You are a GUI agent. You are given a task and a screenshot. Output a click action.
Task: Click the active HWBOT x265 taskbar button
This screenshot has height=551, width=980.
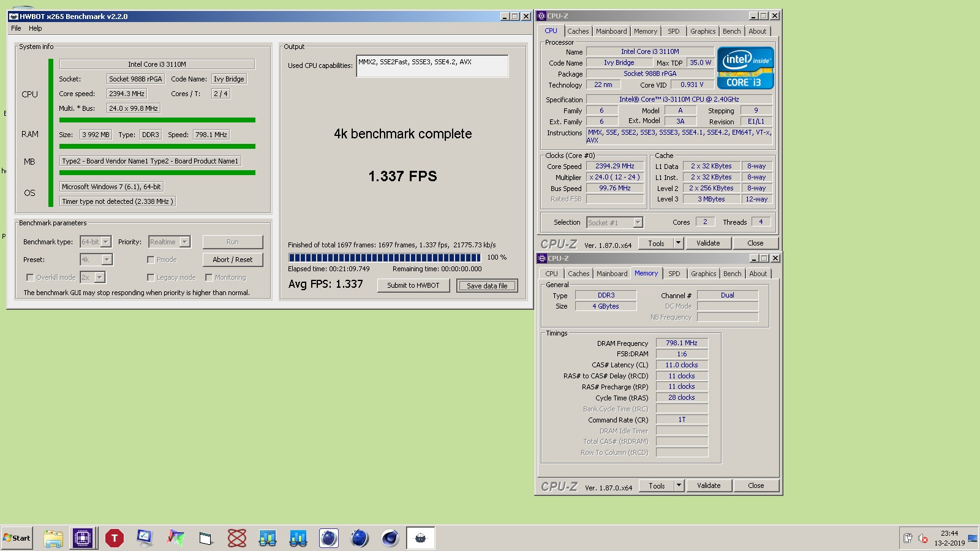(421, 538)
